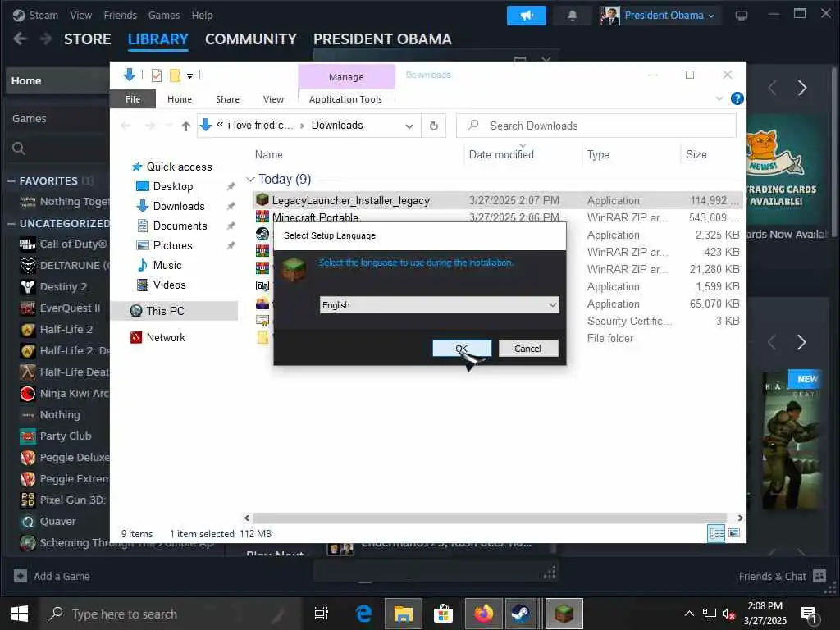
Task: Open the quick access toolbar customize dropdown
Action: (x=189, y=76)
